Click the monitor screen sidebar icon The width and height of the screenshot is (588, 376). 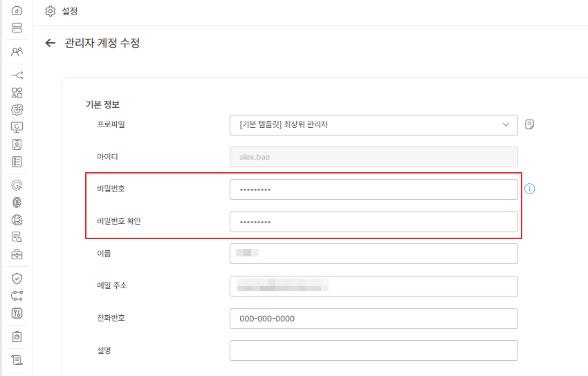(x=17, y=127)
